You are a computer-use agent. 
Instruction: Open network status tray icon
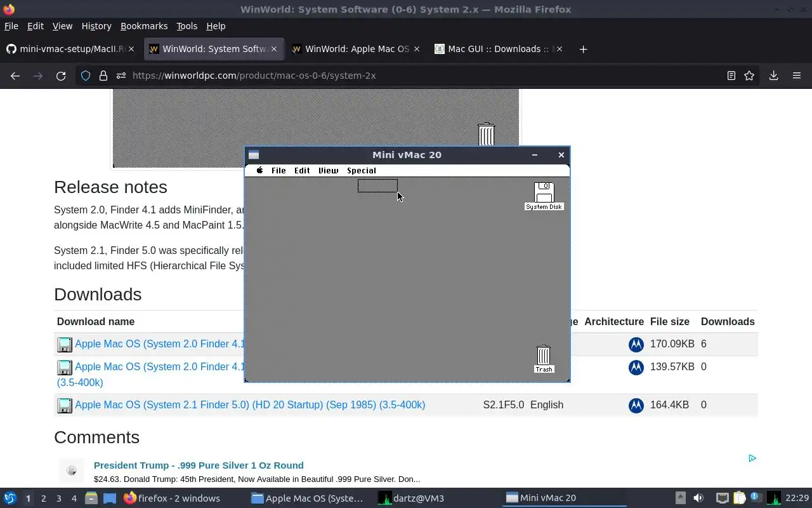click(722, 498)
